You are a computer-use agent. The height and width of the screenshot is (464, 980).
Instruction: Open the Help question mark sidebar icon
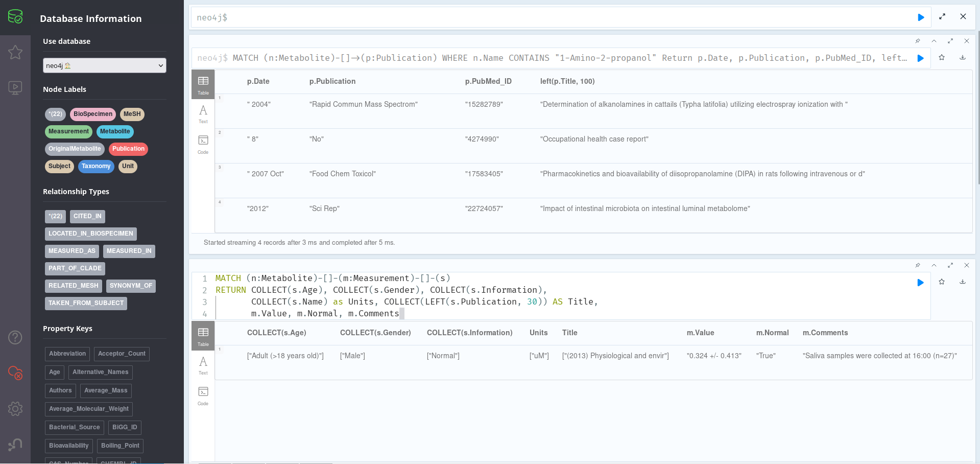click(x=15, y=337)
